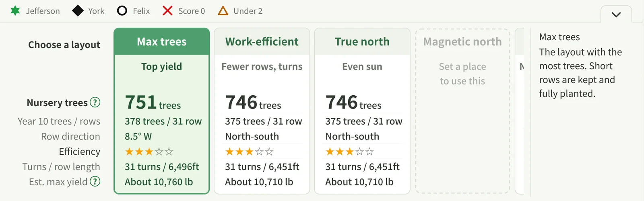Click Work-efficient 31 turns / 6,451ft value
The width and height of the screenshot is (644, 201).
tap(262, 167)
